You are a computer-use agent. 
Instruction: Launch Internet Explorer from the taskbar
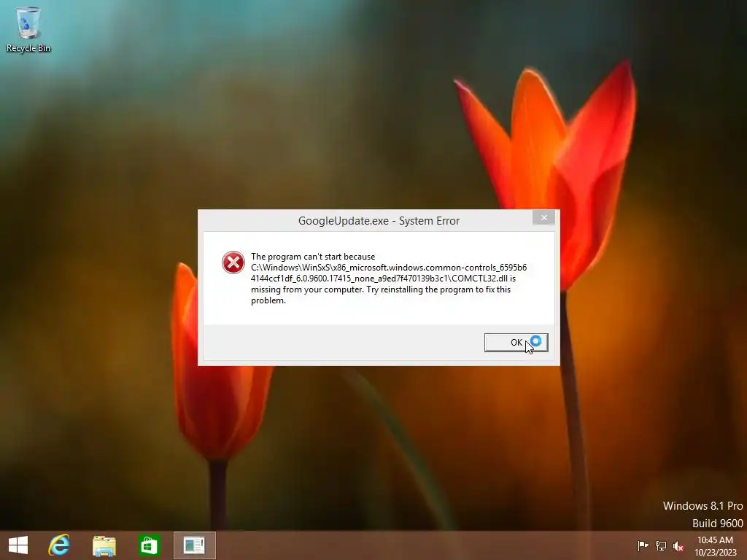pyautogui.click(x=59, y=545)
